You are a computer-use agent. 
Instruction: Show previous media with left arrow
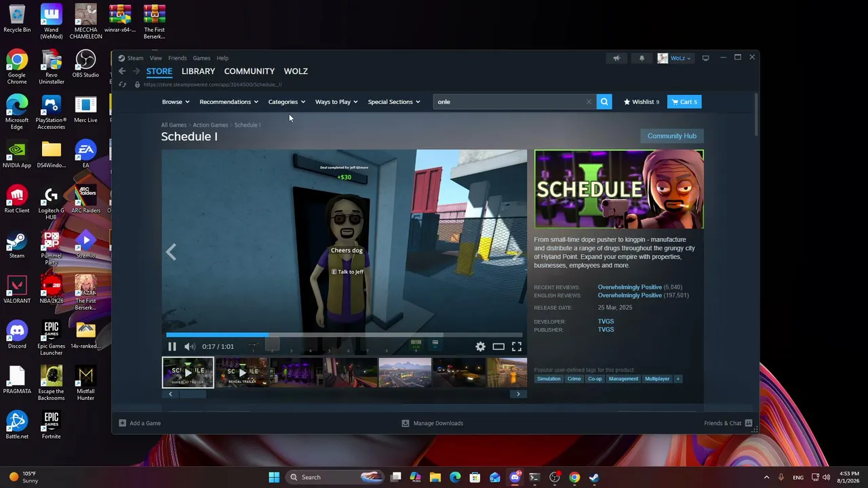coord(171,252)
